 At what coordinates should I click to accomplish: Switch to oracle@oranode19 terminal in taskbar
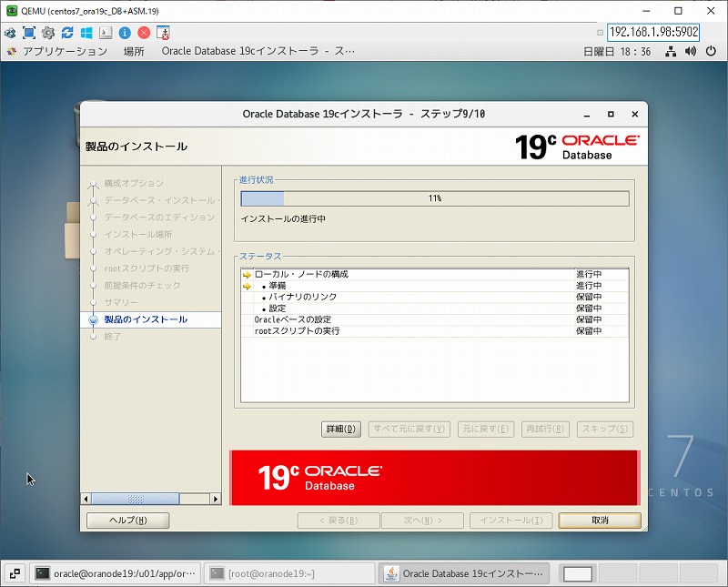pyautogui.click(x=116, y=573)
